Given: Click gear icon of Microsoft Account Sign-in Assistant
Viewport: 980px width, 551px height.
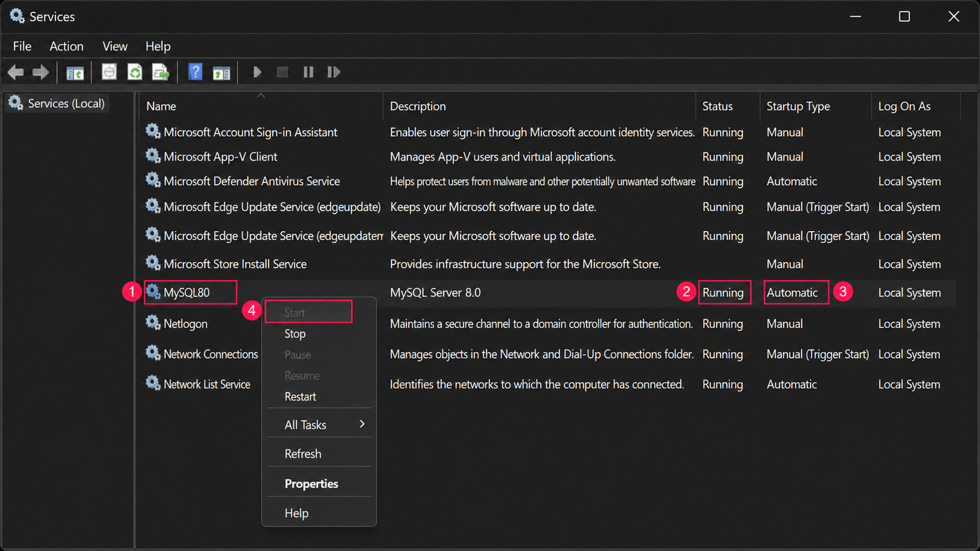Looking at the screenshot, I should pyautogui.click(x=153, y=131).
